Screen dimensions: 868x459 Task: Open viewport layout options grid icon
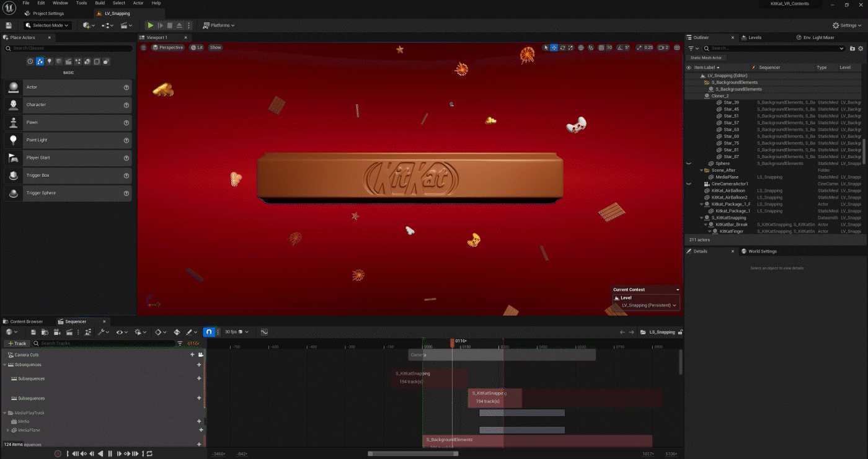(676, 48)
